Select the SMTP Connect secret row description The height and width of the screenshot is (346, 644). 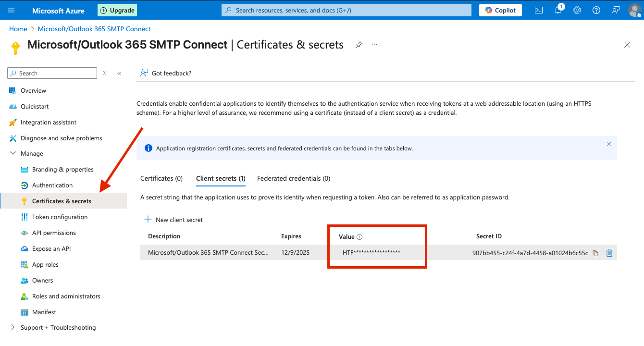click(x=209, y=252)
